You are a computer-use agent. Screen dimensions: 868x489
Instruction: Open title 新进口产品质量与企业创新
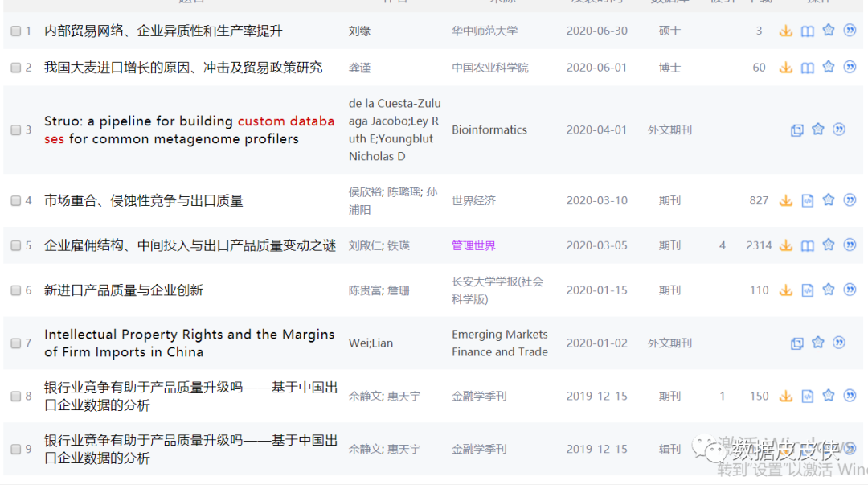[124, 290]
